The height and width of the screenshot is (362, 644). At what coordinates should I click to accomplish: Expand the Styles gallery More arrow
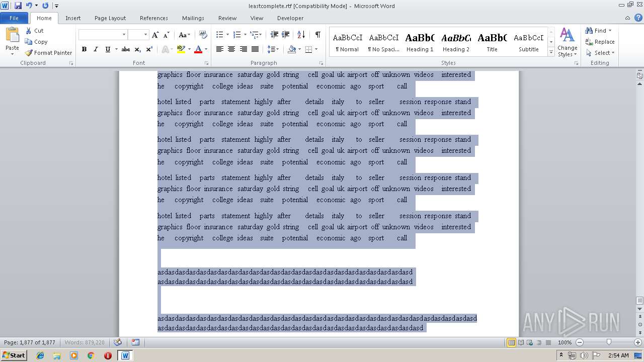(x=551, y=52)
